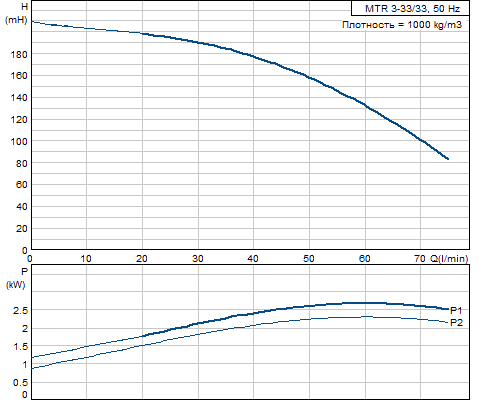Image resolution: width=500 pixels, height=400 pixels.
Task: Click the end point of the head curve
Action: tap(448, 159)
